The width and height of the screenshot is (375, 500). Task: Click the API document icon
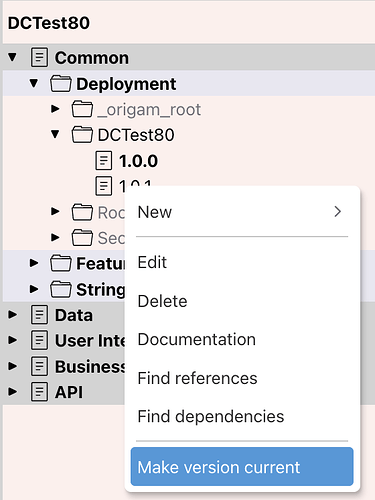(39, 392)
